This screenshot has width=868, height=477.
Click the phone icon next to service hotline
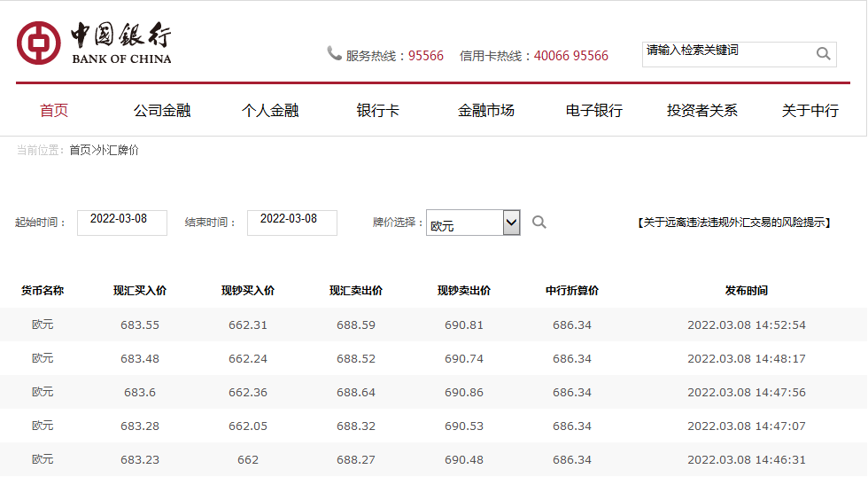coord(334,54)
